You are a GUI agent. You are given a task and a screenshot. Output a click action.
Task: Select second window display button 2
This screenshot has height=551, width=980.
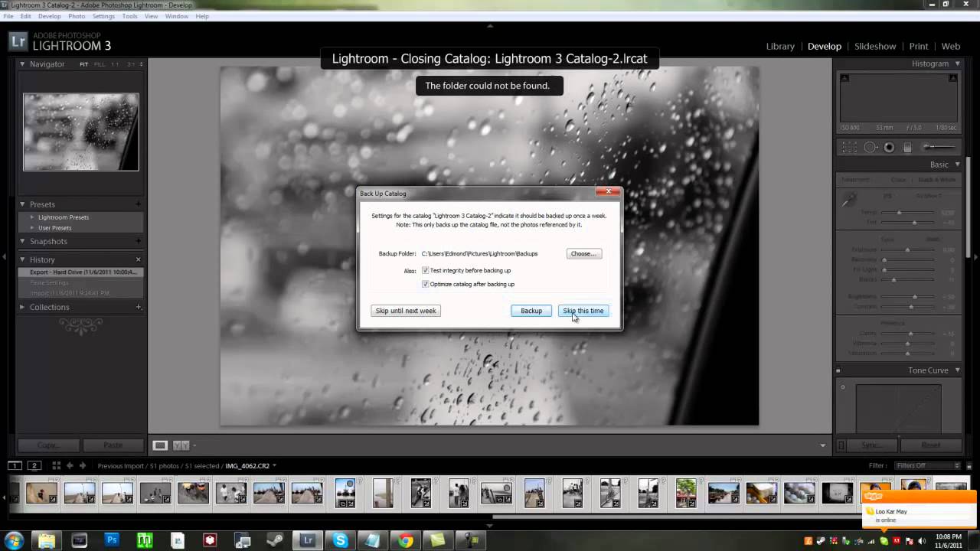point(34,465)
